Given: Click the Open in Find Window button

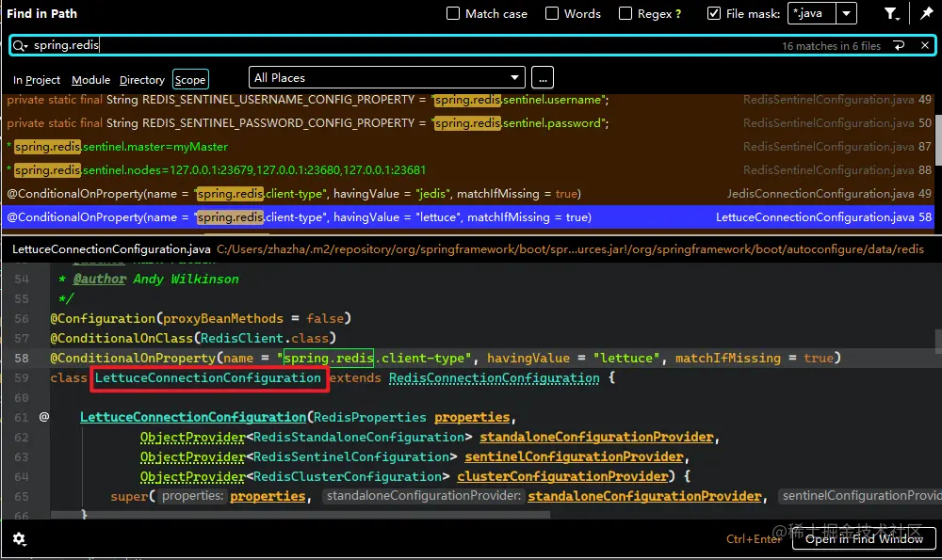Looking at the screenshot, I should click(864, 538).
